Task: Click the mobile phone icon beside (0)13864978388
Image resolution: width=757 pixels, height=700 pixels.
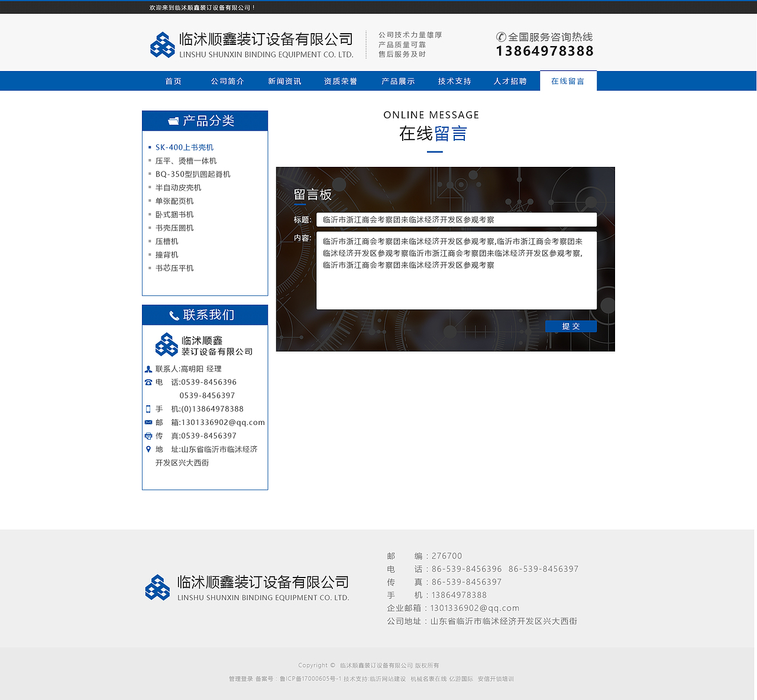Action: pos(148,408)
